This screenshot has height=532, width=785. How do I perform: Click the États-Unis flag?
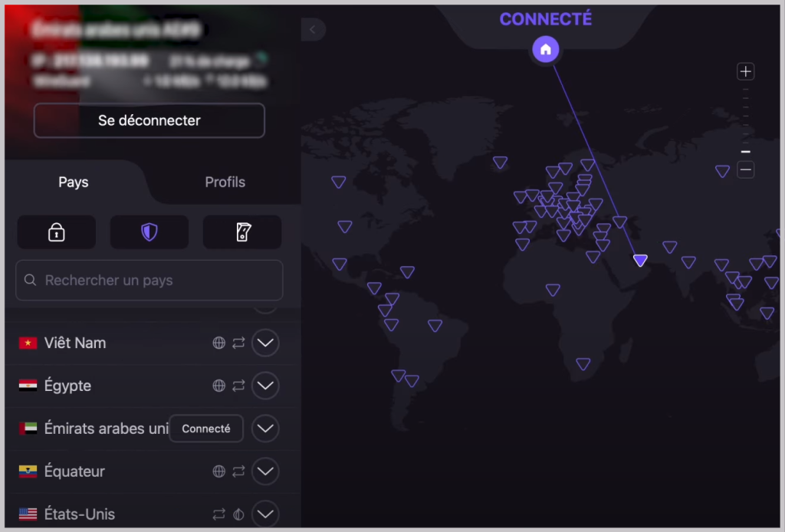pos(28,514)
